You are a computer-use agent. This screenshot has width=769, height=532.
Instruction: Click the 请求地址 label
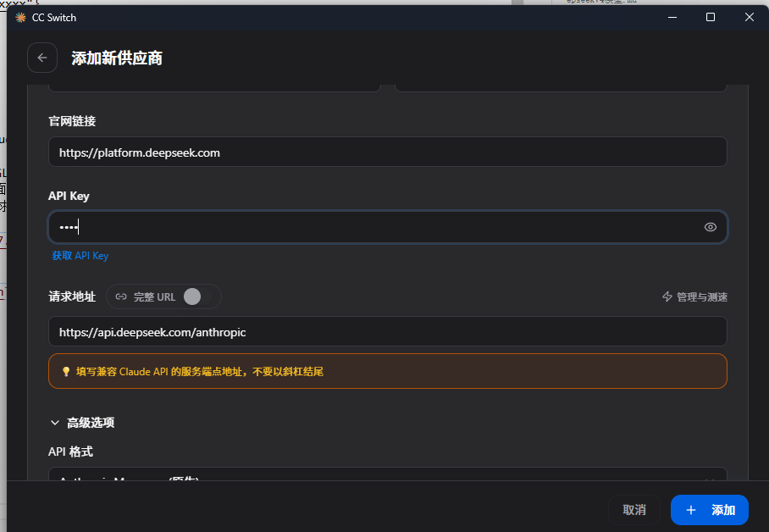tap(72, 296)
